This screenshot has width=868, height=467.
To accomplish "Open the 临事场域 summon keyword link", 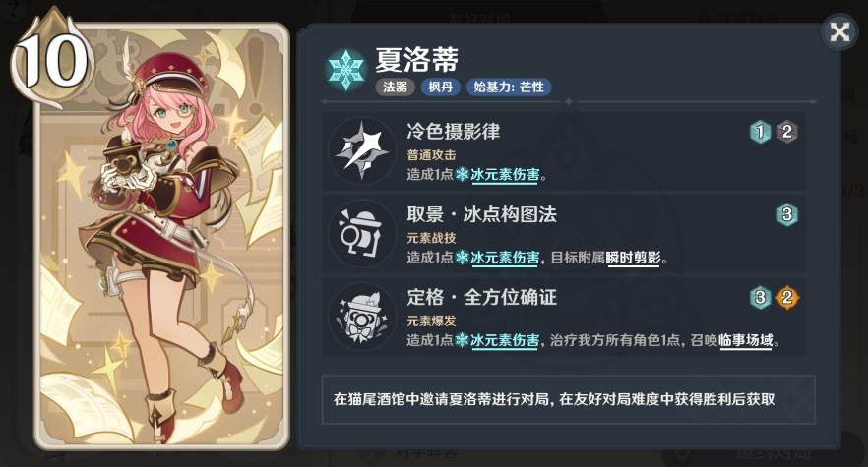I will point(746,341).
